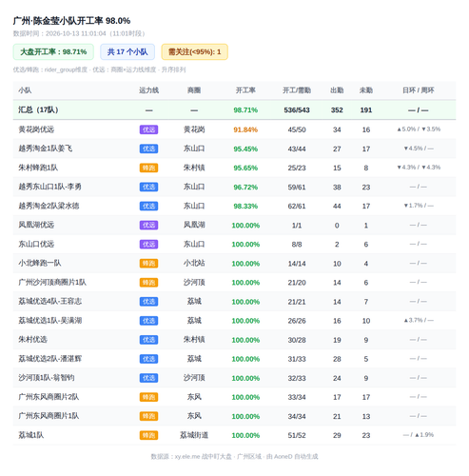
Task: Select team name 越秀淘金1队姜飞
Action: [x=46, y=149]
